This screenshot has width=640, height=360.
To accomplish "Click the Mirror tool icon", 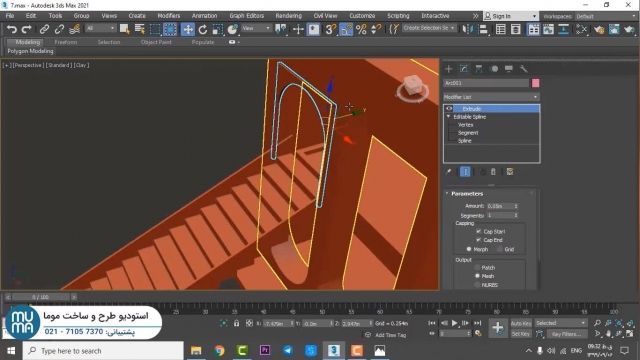I will (x=468, y=29).
